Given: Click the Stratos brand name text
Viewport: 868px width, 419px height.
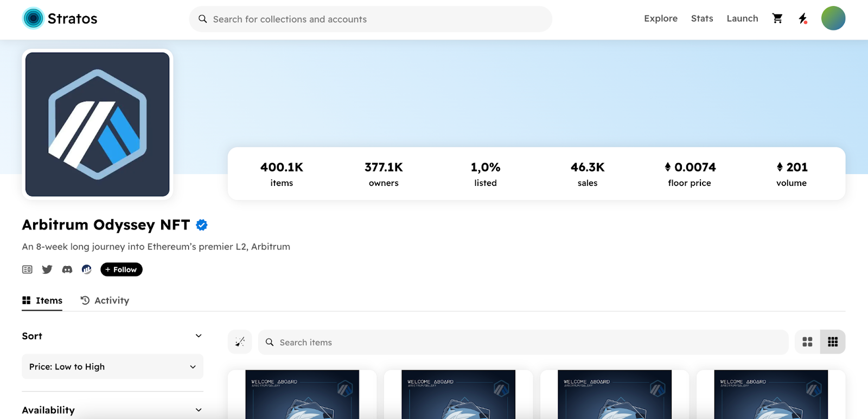Looking at the screenshot, I should tap(73, 18).
